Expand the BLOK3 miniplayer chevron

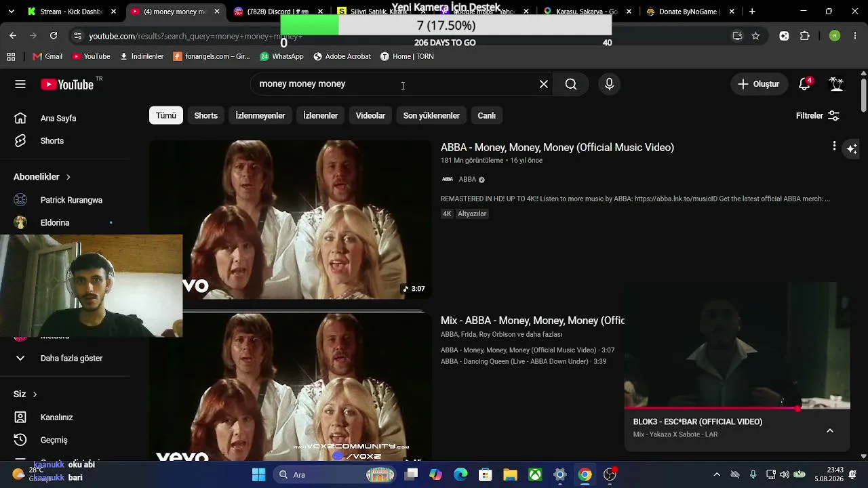pos(830,430)
